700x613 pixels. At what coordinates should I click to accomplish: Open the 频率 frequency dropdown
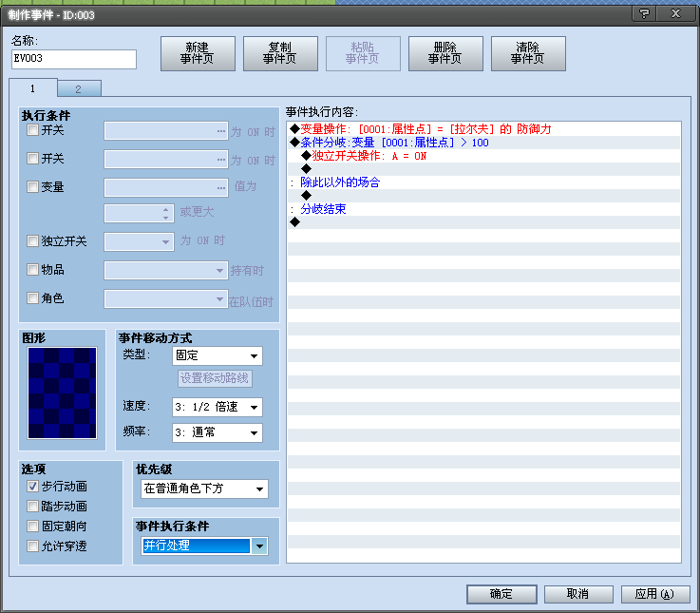[218, 432]
